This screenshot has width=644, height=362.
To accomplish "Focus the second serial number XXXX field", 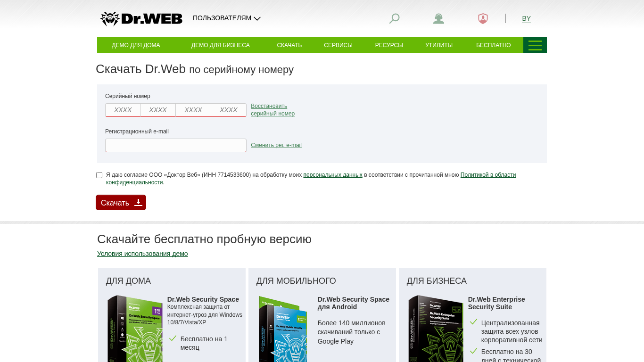I will 158,110.
